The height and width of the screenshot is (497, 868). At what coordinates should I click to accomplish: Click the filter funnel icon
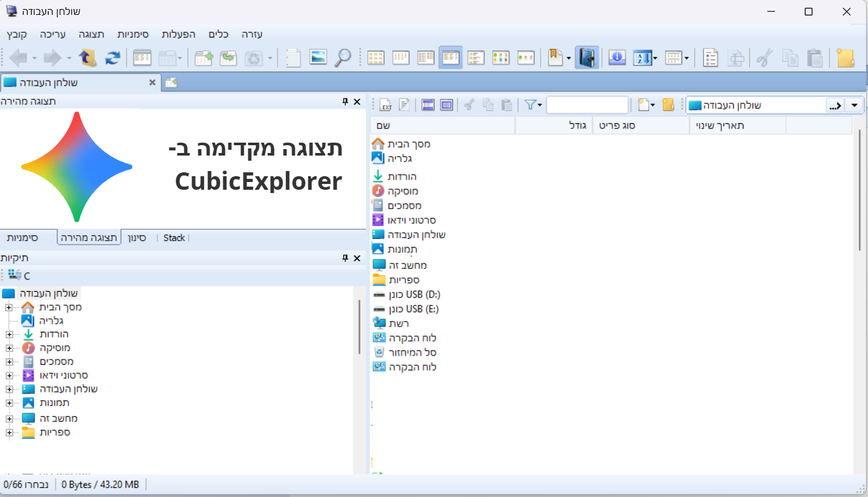[530, 105]
